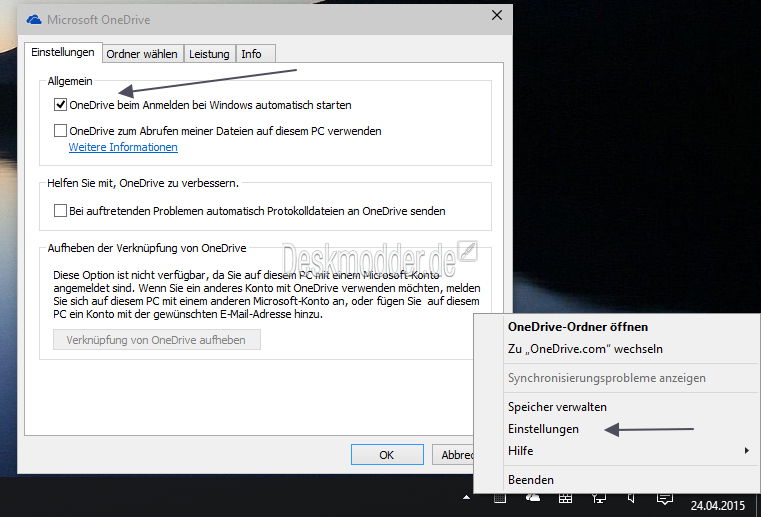The width and height of the screenshot is (761, 517).
Task: Click Verknüpfung von OneDrive aufheben button
Action: click(157, 340)
